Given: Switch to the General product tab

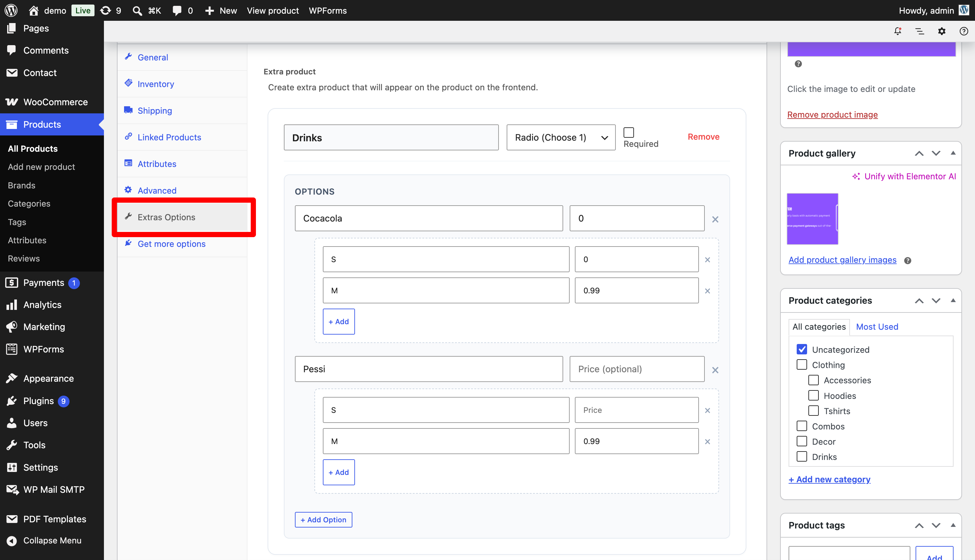Looking at the screenshot, I should tap(182, 57).
